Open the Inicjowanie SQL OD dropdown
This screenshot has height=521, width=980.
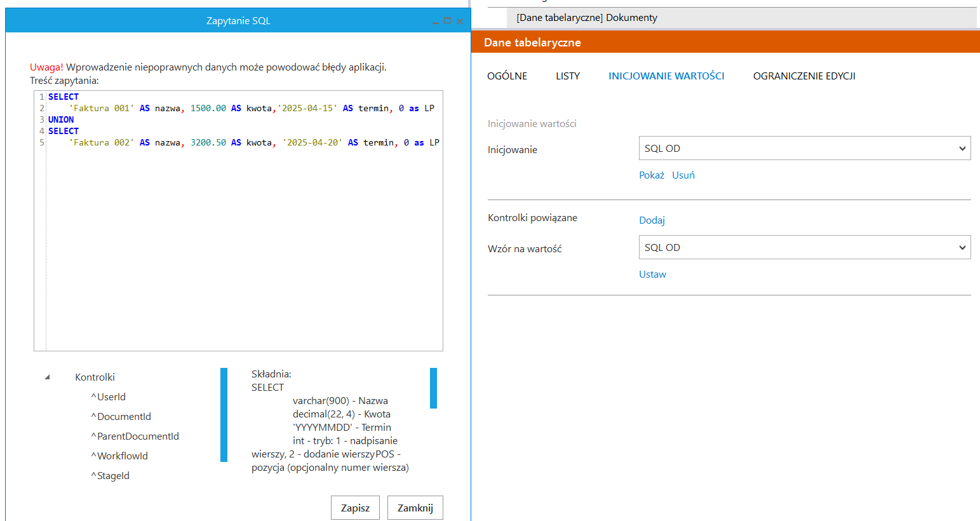pos(804,148)
